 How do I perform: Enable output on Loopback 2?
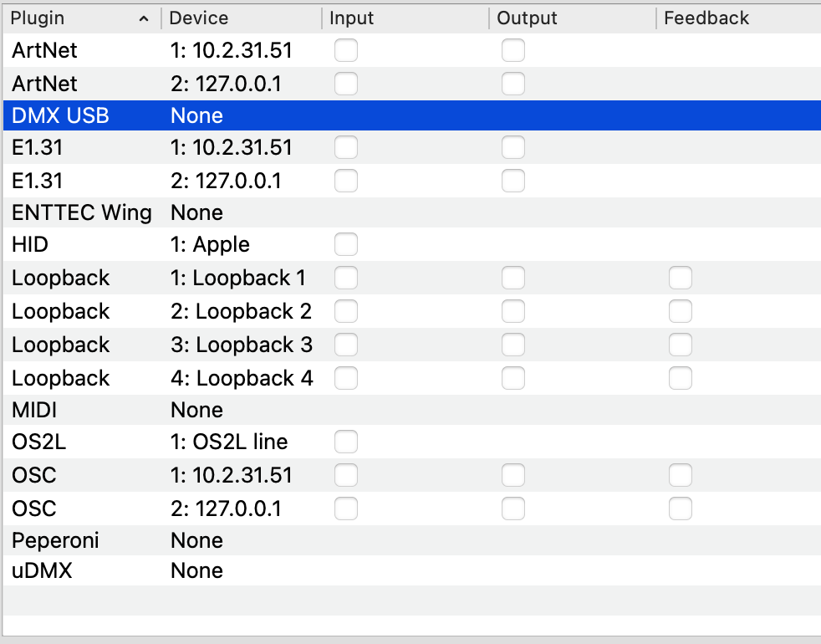coord(512,311)
